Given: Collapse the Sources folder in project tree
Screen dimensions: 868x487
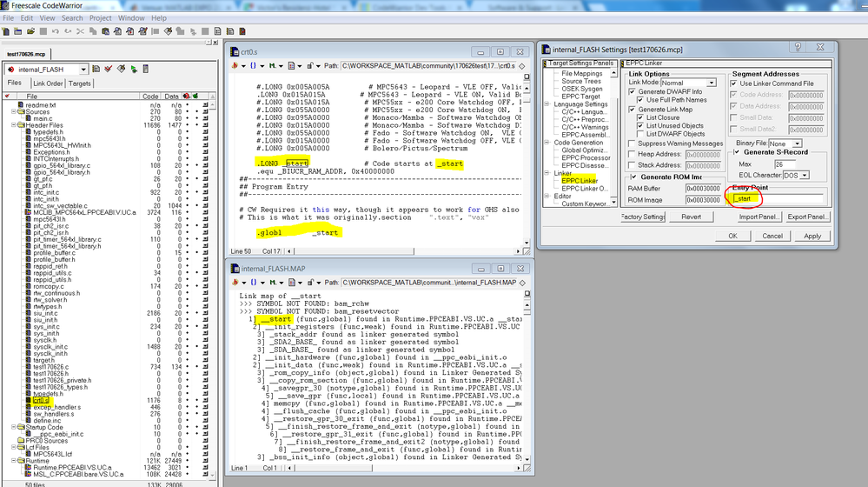Looking at the screenshot, I should pos(14,111).
